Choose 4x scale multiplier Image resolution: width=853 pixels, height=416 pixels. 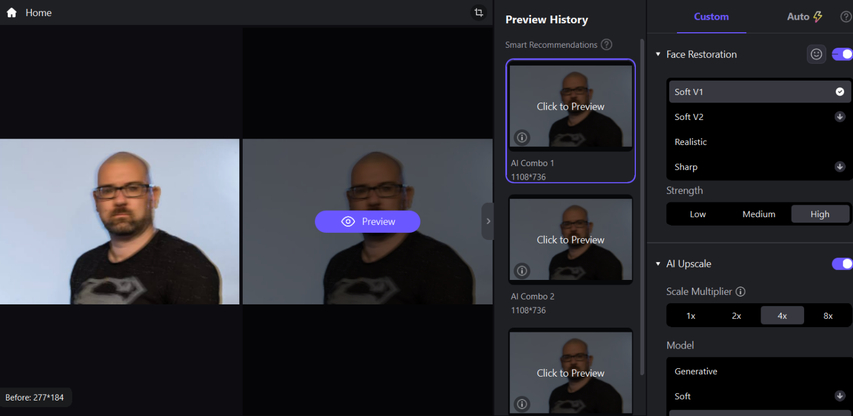[x=782, y=315]
